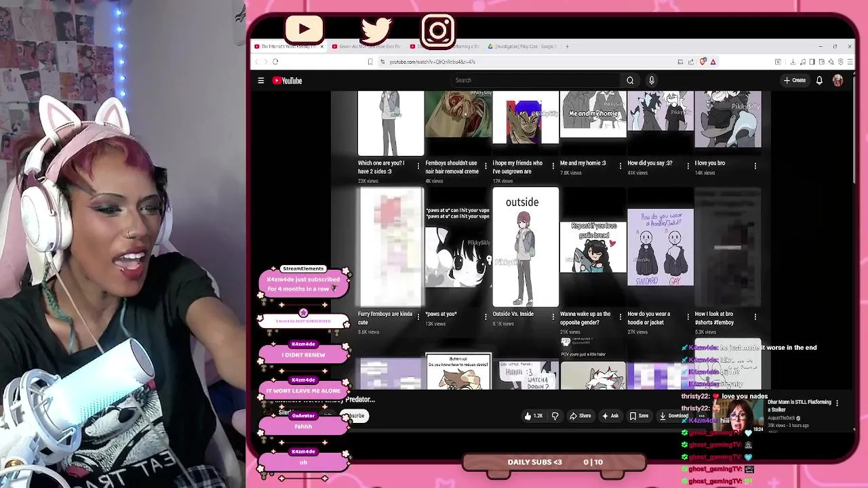
Task: Click the YouTube logo home link
Action: (x=288, y=81)
